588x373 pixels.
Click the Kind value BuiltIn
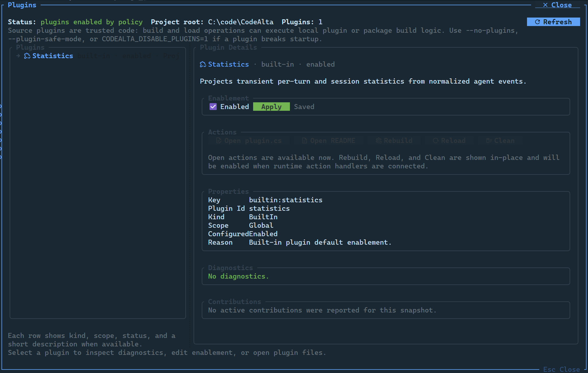[x=263, y=217]
